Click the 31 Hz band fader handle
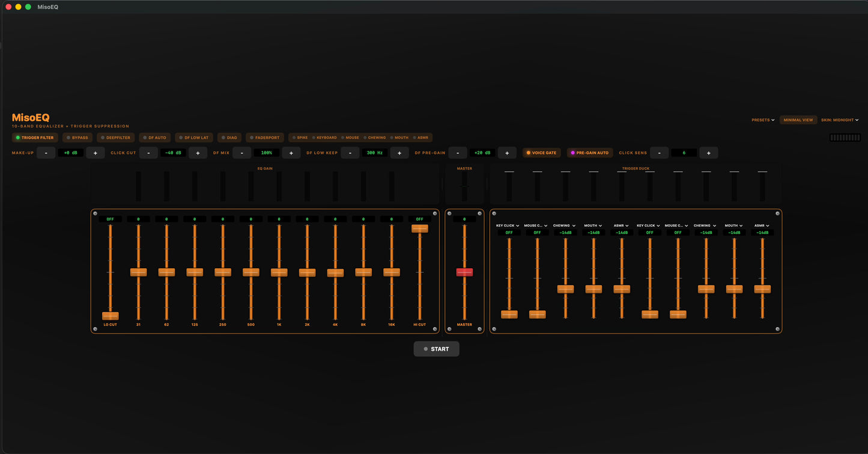This screenshot has width=868, height=454. [x=139, y=272]
